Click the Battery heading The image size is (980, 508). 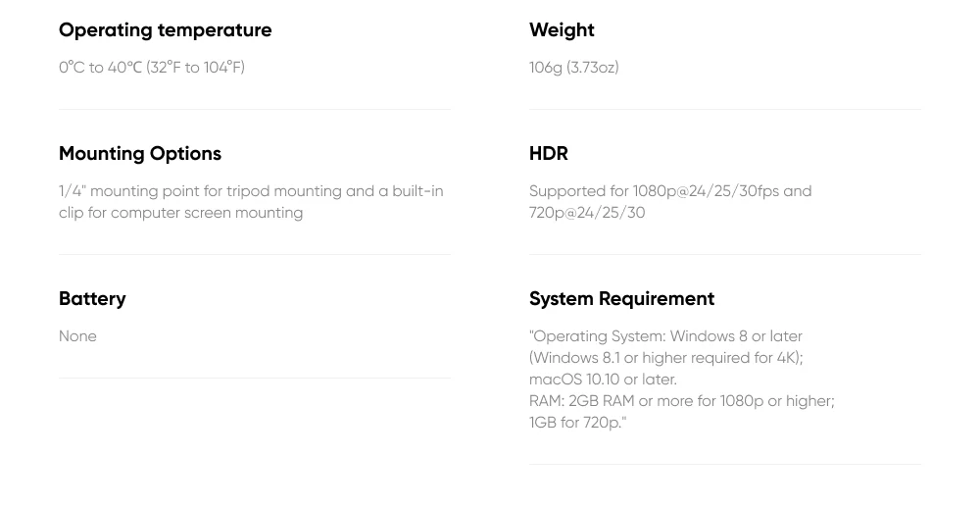[92, 299]
